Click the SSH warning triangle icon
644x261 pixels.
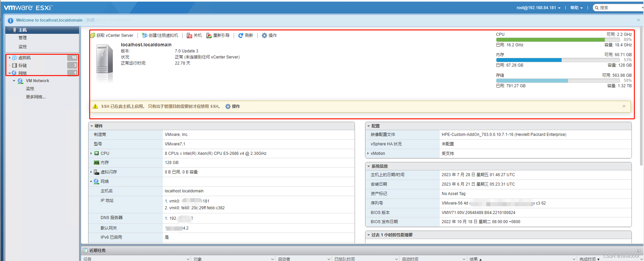tap(95, 106)
